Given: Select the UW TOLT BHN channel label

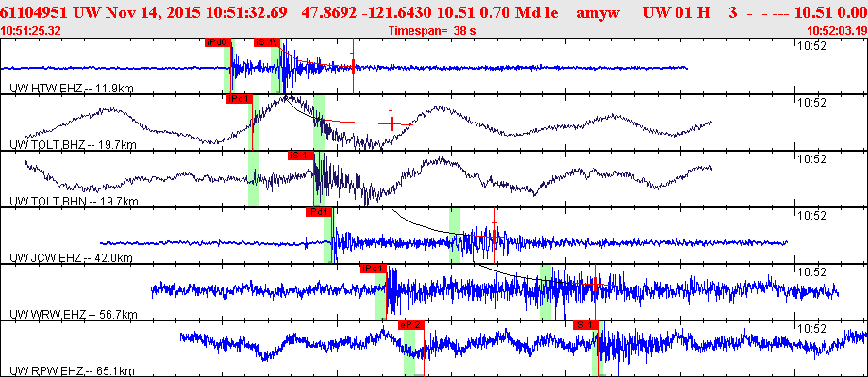Looking at the screenshot, I should [74, 201].
